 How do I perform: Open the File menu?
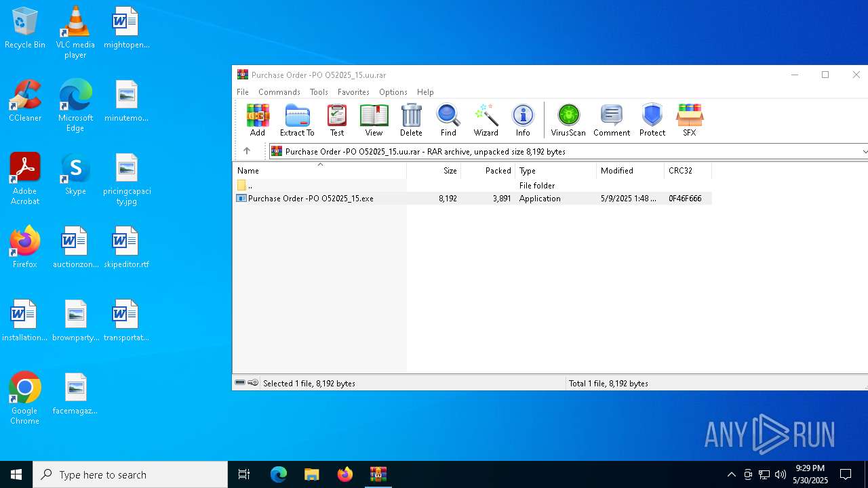pyautogui.click(x=243, y=92)
